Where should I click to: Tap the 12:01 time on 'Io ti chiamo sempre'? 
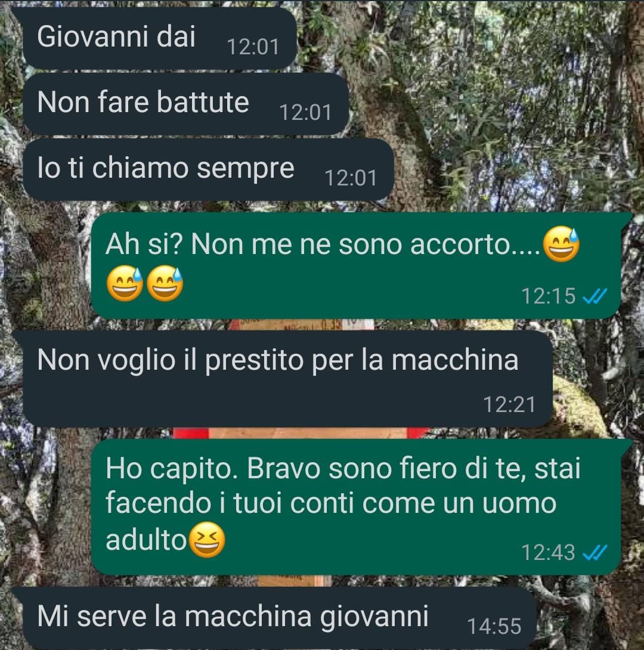[x=351, y=178]
